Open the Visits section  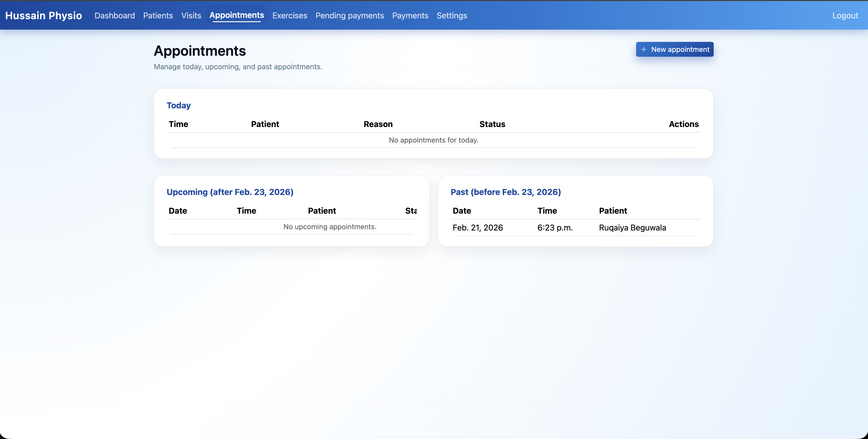[191, 16]
